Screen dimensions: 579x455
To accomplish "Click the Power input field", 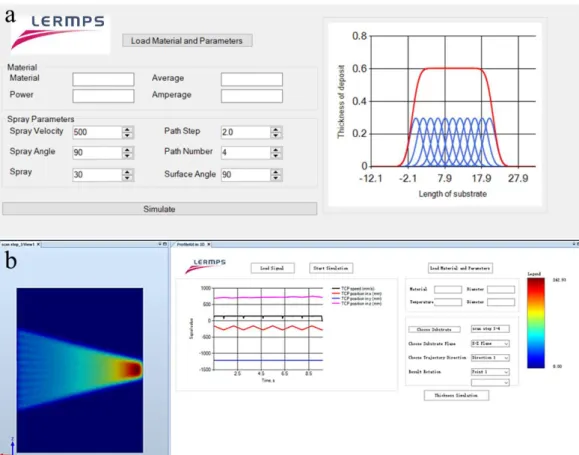I will 103,96.
